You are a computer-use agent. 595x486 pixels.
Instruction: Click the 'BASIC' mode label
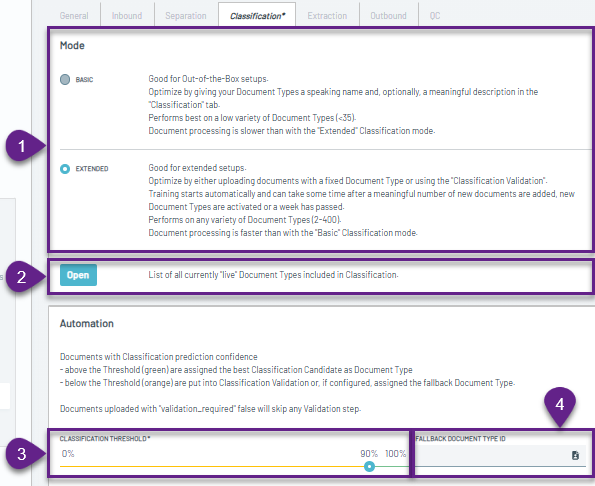(84, 80)
